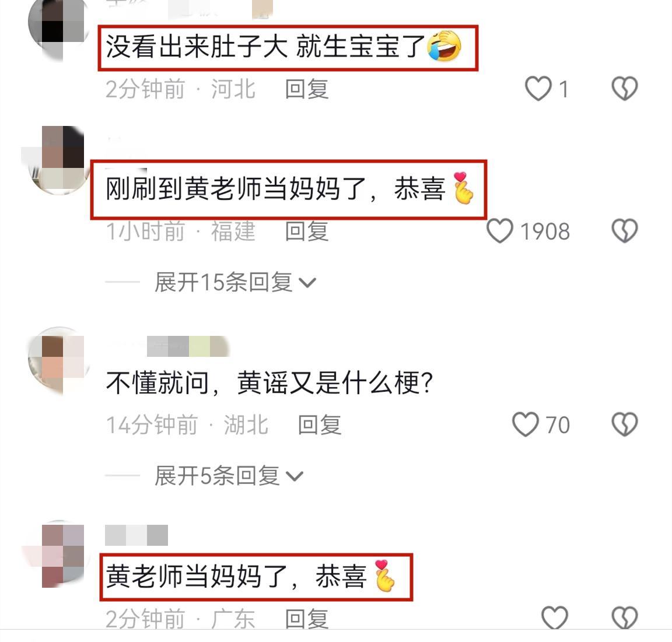Open the avatar of the Hebei commenter

click(58, 26)
